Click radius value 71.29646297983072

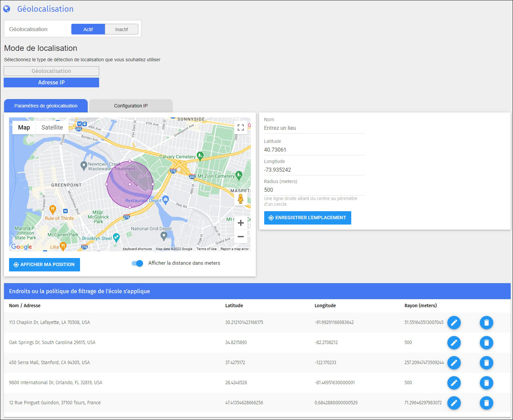click(x=423, y=403)
